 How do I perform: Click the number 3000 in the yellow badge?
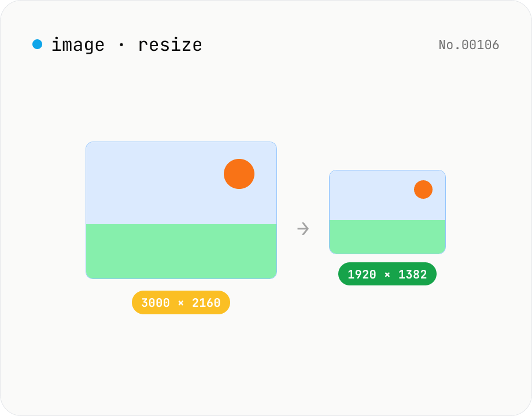(x=156, y=303)
